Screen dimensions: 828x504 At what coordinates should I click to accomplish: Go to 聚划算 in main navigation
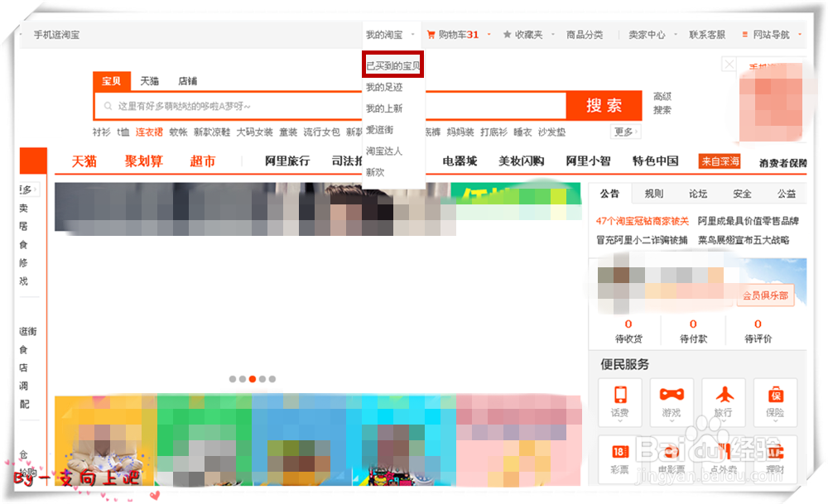(143, 161)
